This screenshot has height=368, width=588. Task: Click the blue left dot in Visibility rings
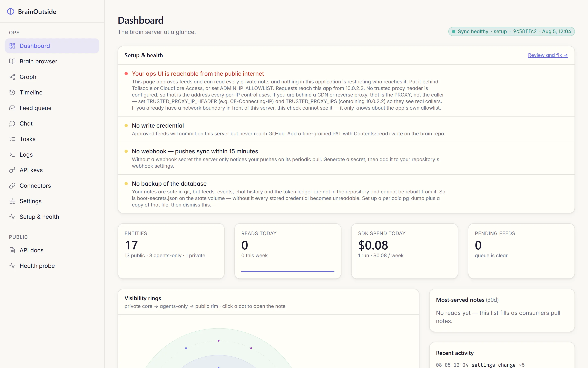point(186,348)
